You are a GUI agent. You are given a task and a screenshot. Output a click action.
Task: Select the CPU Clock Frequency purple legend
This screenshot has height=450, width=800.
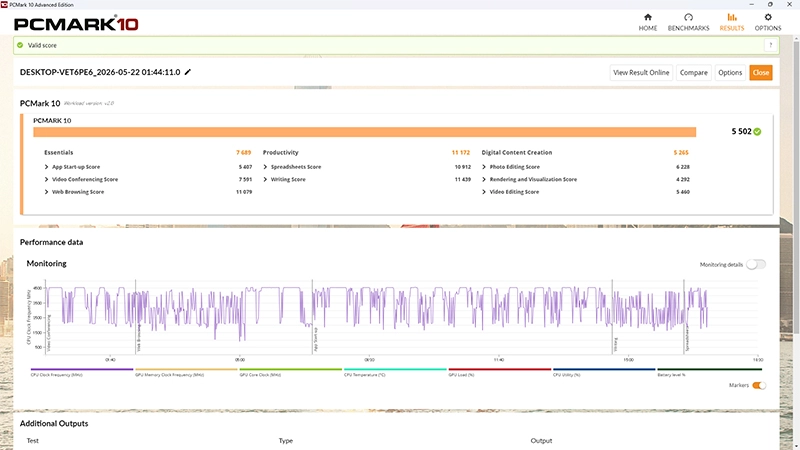click(x=82, y=372)
